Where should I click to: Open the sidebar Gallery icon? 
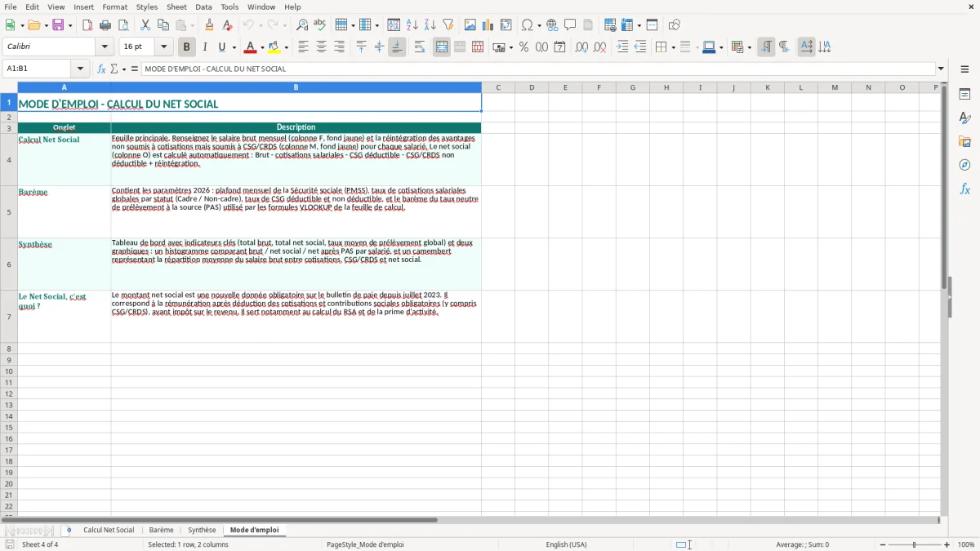click(964, 141)
